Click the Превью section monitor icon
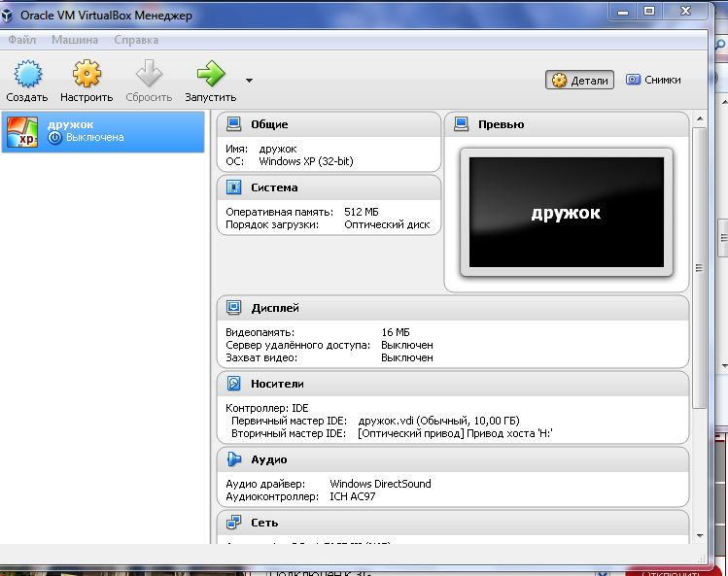The width and height of the screenshot is (728, 576). pyautogui.click(x=461, y=124)
